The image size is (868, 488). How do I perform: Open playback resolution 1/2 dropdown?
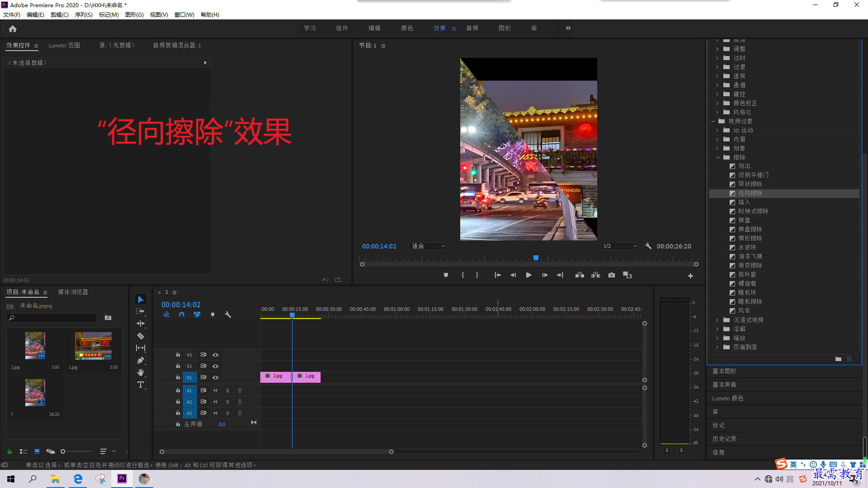point(620,246)
